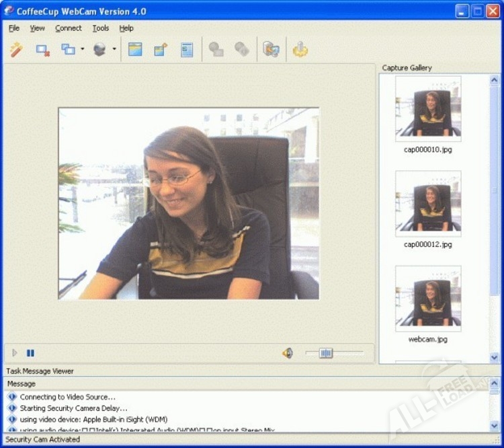Expand dropdown arrow beside overlapping windows icon
This screenshot has height=448, width=504.
83,50
